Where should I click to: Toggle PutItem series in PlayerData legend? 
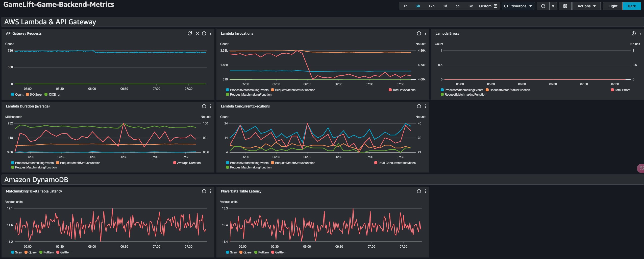point(262,252)
